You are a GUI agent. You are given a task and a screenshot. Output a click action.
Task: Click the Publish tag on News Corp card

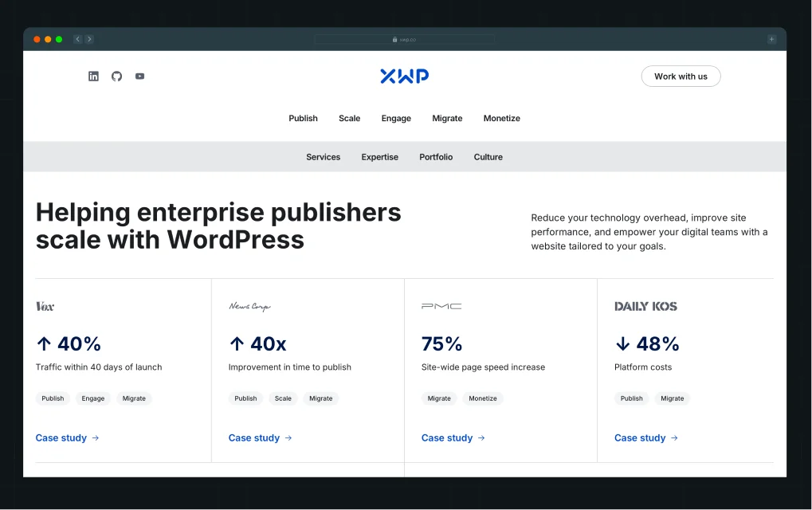245,398
